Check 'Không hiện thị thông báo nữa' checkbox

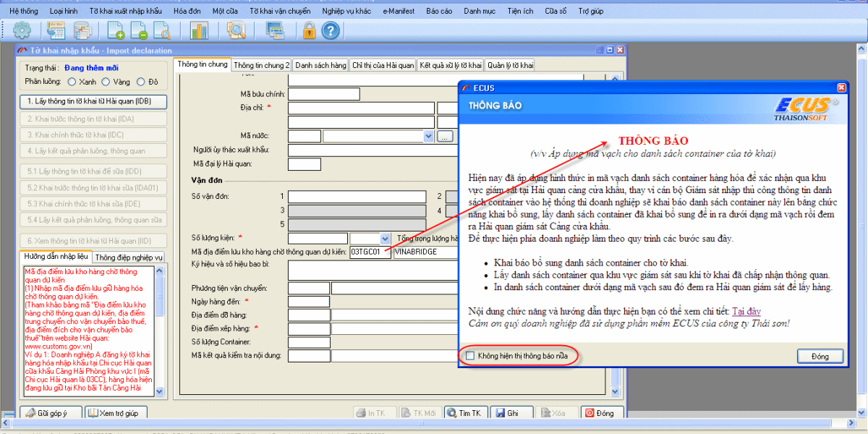(471, 356)
